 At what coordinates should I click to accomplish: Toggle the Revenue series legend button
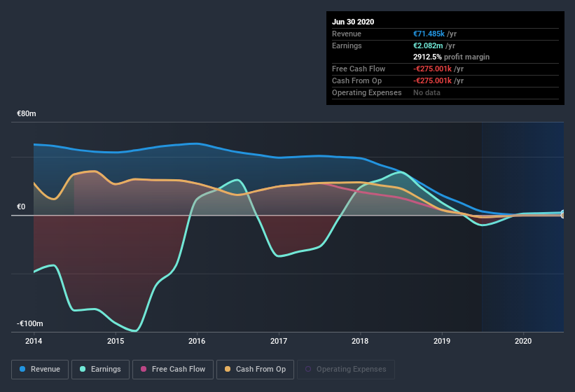click(40, 370)
